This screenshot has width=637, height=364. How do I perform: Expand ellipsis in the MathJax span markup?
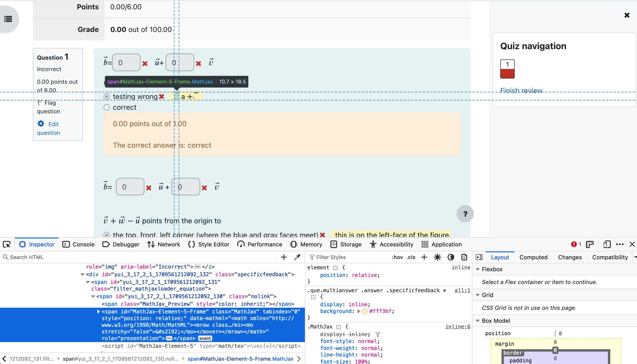tap(169, 338)
